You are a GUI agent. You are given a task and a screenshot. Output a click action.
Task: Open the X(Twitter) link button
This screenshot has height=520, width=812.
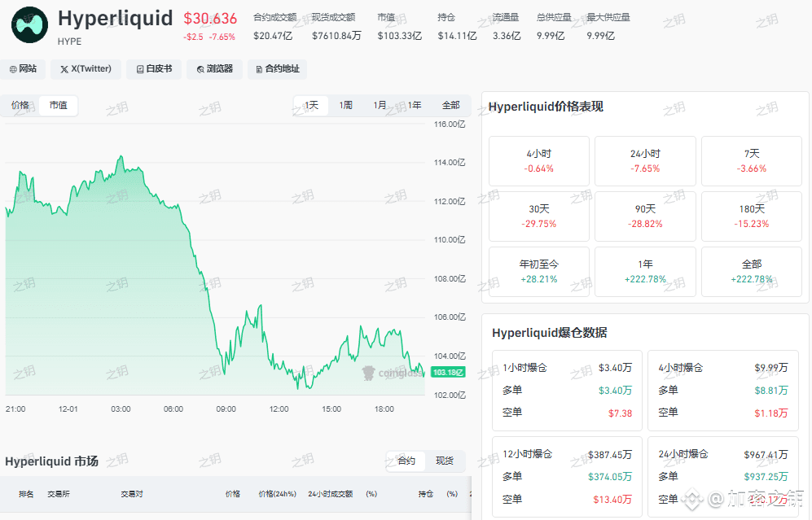point(86,69)
